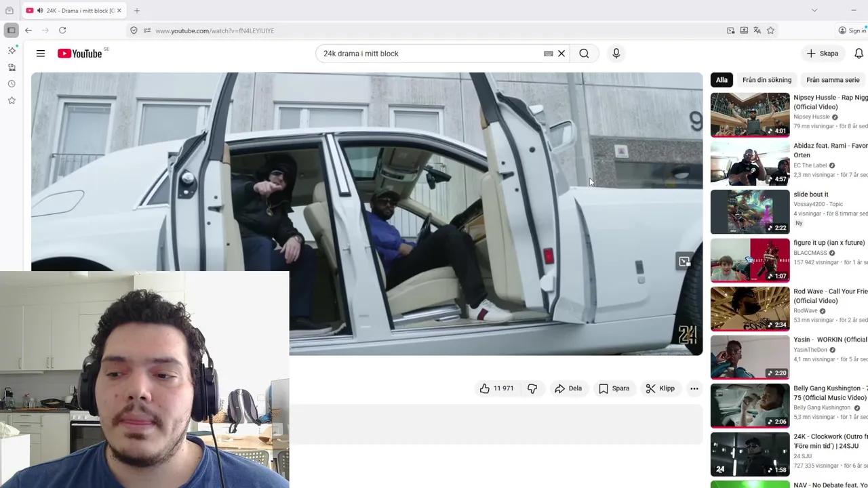The image size is (868, 488).
Task: Open site settings icon in address bar
Action: (x=147, y=30)
